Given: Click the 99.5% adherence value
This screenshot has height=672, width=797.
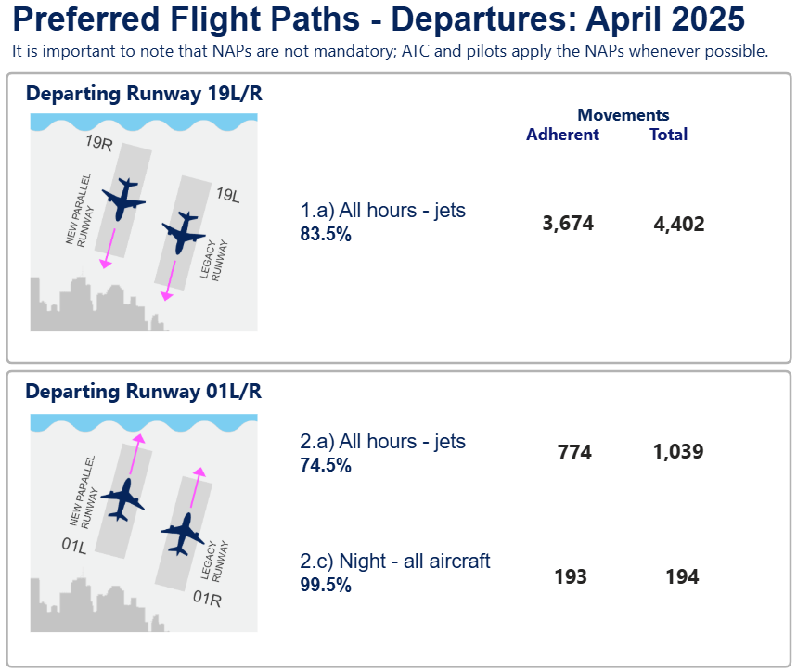Looking at the screenshot, I should (326, 585).
